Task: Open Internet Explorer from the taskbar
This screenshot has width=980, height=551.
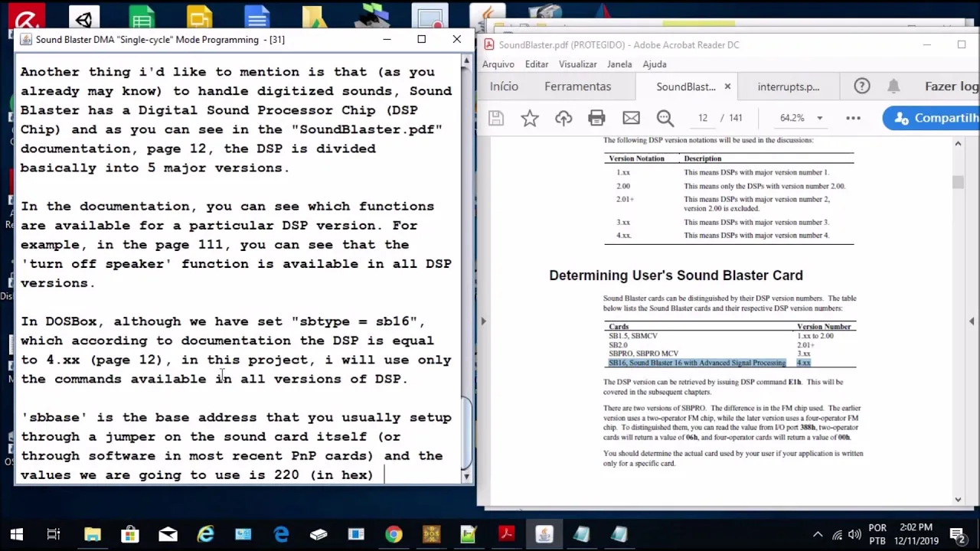Action: tap(205, 534)
